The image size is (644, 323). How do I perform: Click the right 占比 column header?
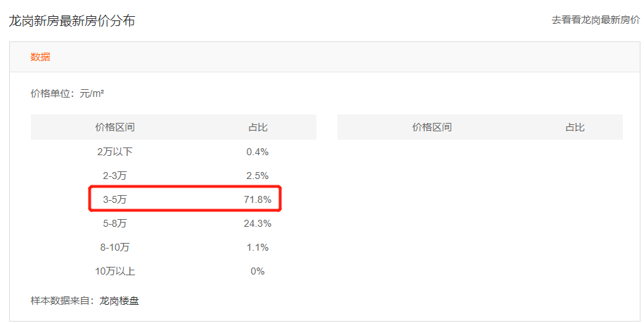(574, 127)
